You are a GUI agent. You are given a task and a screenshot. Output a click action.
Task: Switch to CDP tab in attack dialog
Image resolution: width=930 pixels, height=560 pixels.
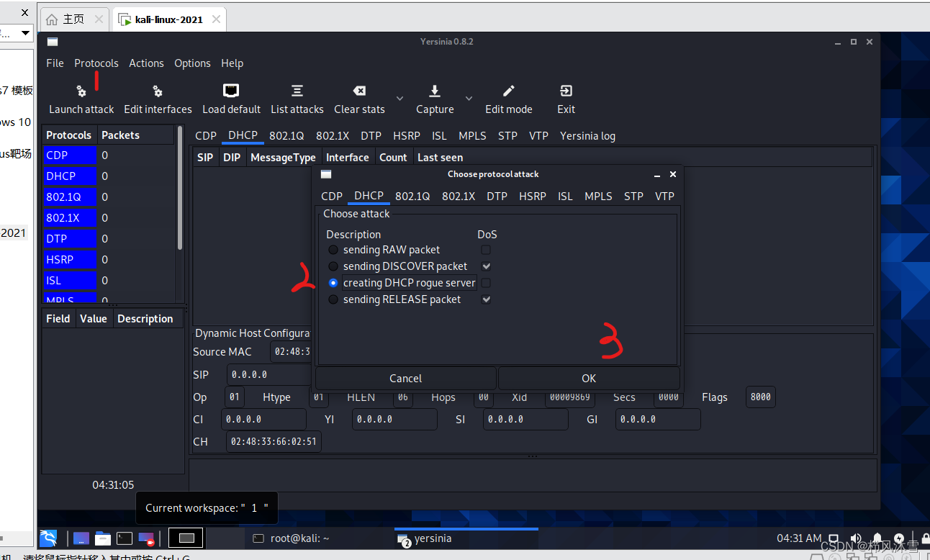pyautogui.click(x=332, y=196)
